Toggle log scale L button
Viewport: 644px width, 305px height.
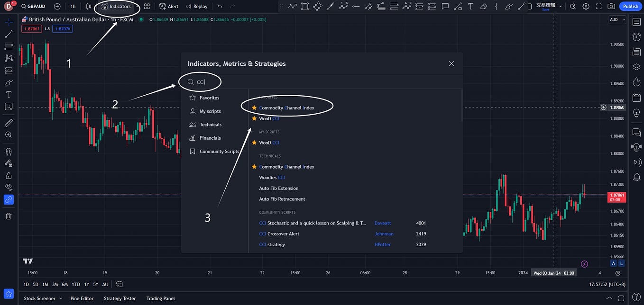[621, 263]
